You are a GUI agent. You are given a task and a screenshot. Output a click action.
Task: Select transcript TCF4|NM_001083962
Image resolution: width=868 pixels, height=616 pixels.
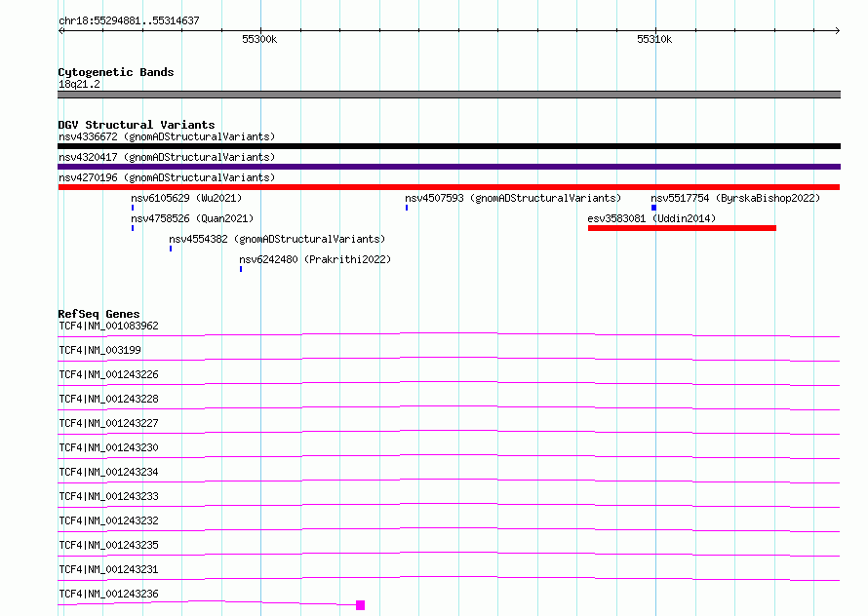(108, 326)
